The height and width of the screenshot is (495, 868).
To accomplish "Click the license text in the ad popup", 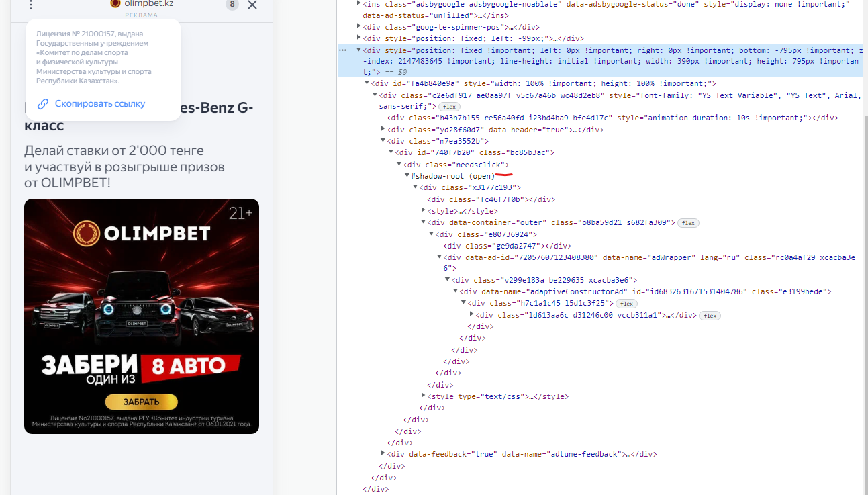I will [x=94, y=57].
